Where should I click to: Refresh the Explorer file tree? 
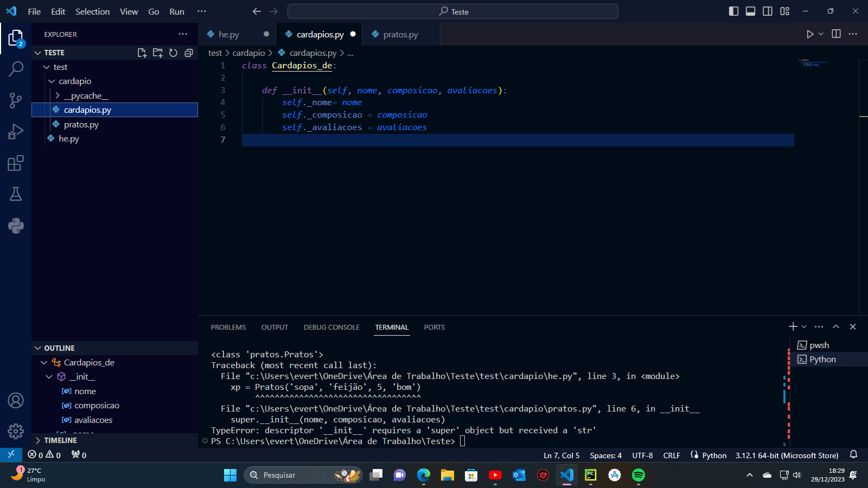[x=173, y=53]
